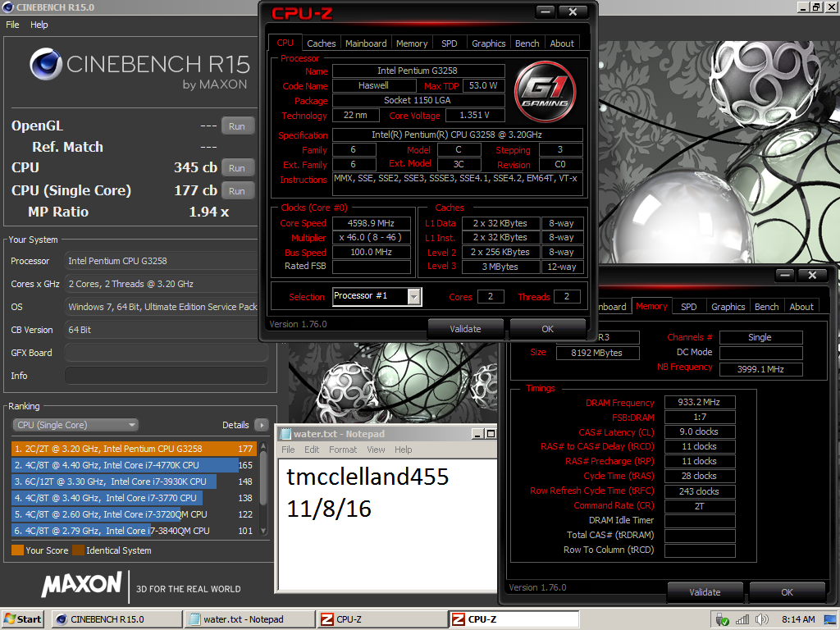The height and width of the screenshot is (630, 840).
Task: Click the device safely-remove tray icon
Action: [x=722, y=619]
